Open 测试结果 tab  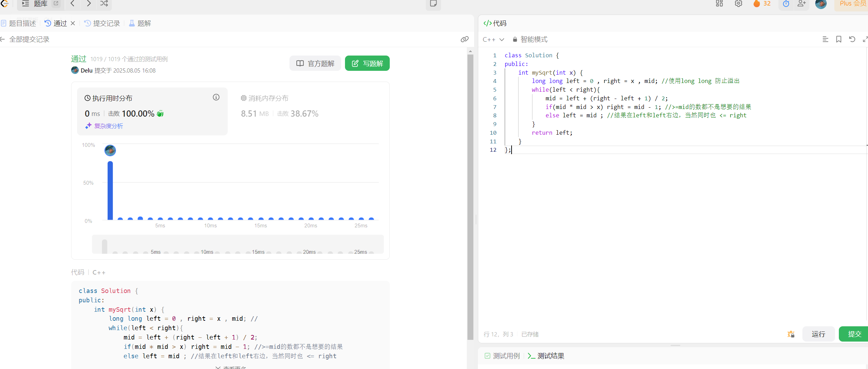[546, 356]
